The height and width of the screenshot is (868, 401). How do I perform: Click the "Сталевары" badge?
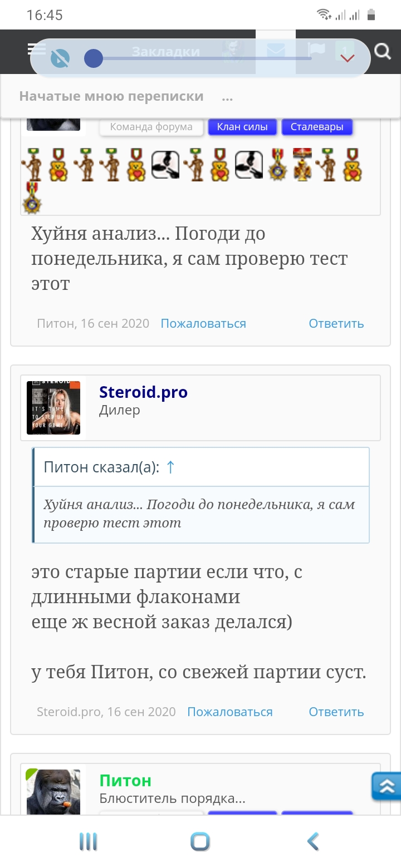[x=317, y=127]
